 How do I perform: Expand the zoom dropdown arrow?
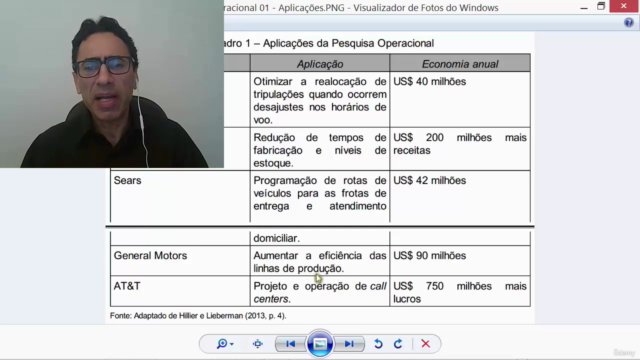tap(232, 344)
